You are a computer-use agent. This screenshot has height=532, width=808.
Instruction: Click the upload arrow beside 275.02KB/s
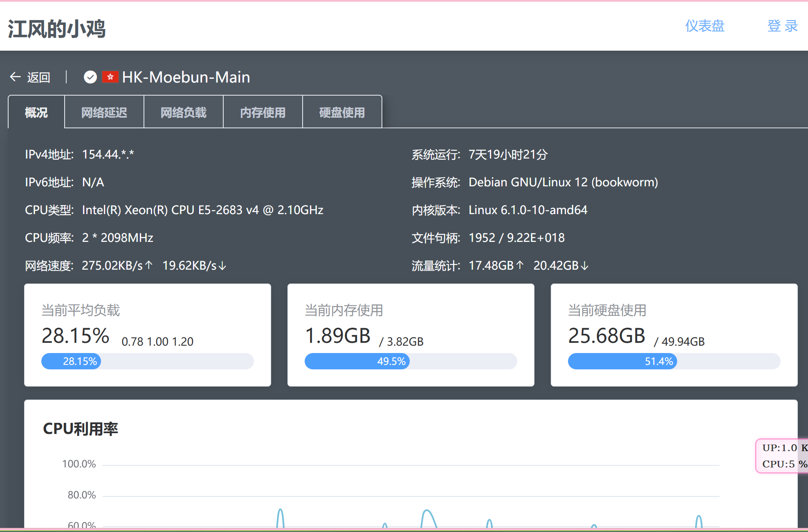point(149,265)
